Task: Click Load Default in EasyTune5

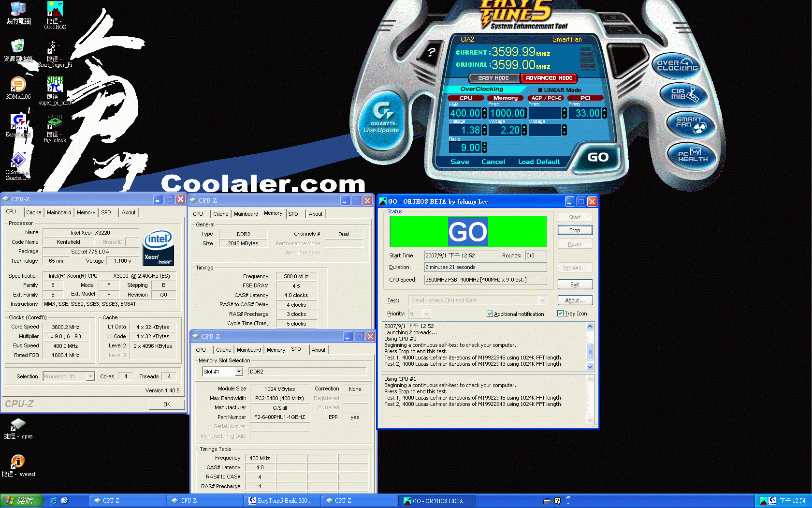Action: click(x=539, y=162)
